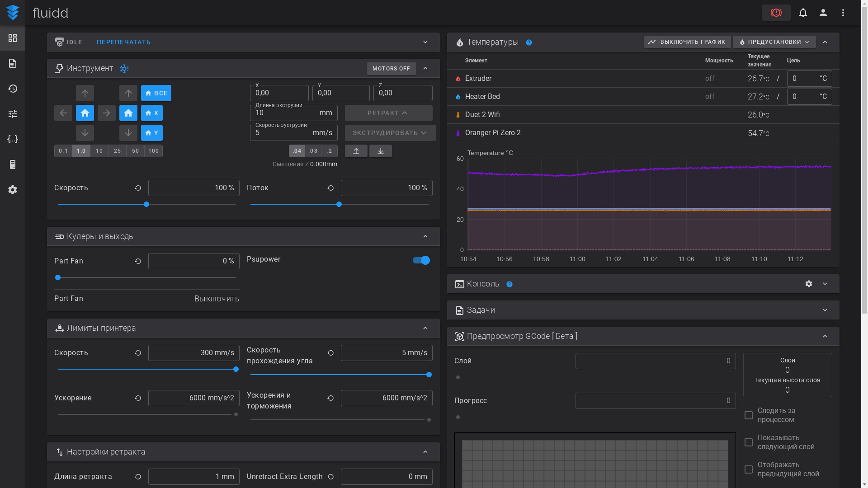Open the notifications bell

click(x=803, y=13)
